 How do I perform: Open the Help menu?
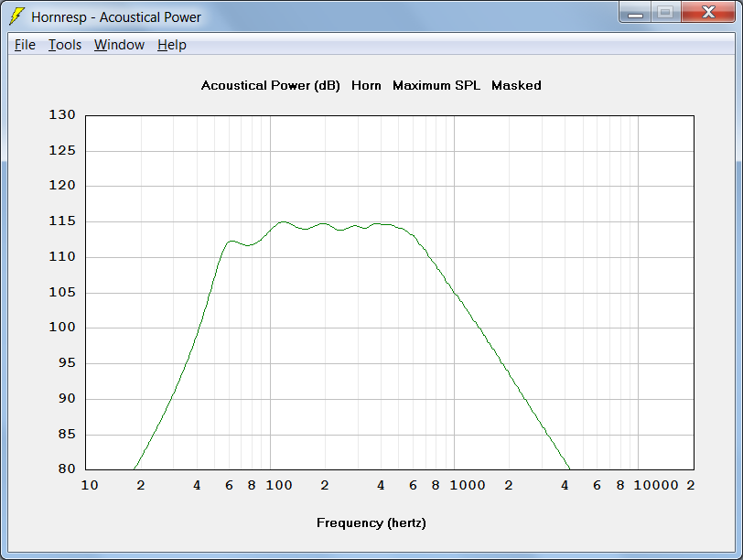coord(171,45)
